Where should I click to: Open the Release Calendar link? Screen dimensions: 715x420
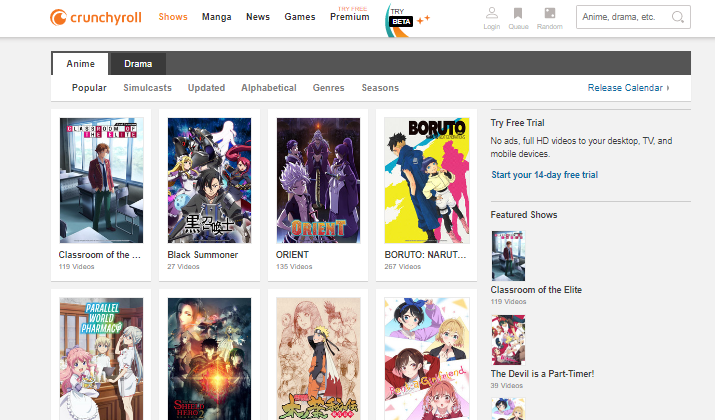(628, 88)
